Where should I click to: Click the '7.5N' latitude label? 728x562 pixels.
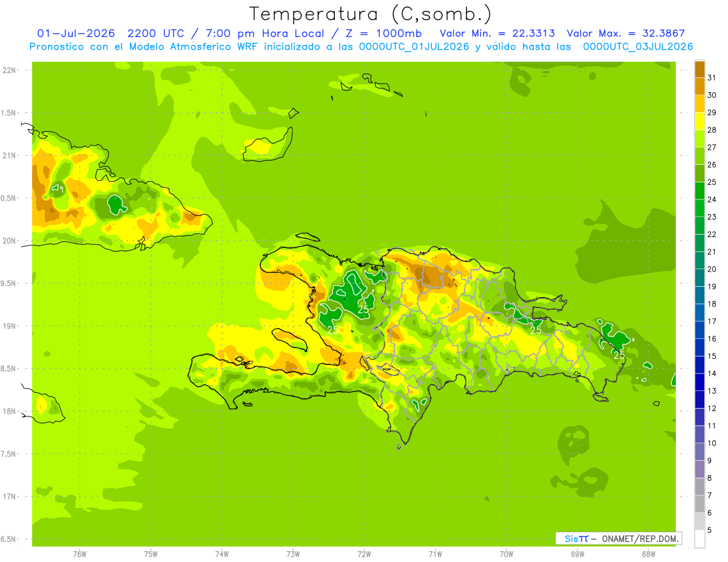click(x=9, y=454)
